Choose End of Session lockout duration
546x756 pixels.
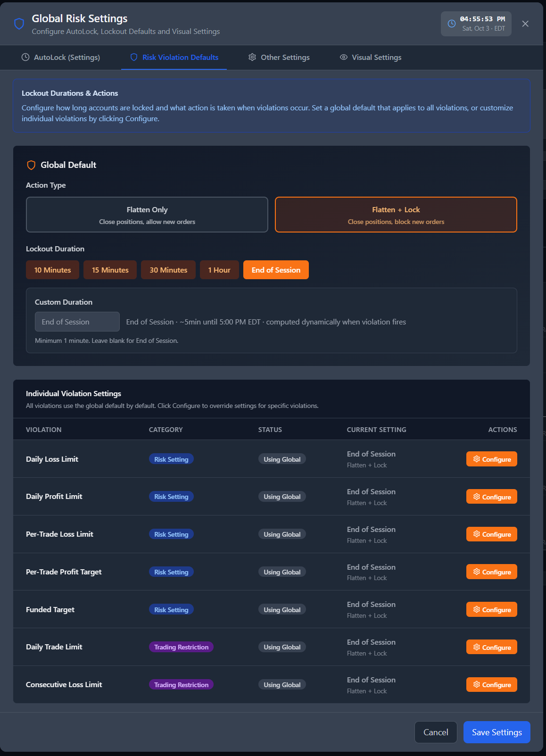276,270
